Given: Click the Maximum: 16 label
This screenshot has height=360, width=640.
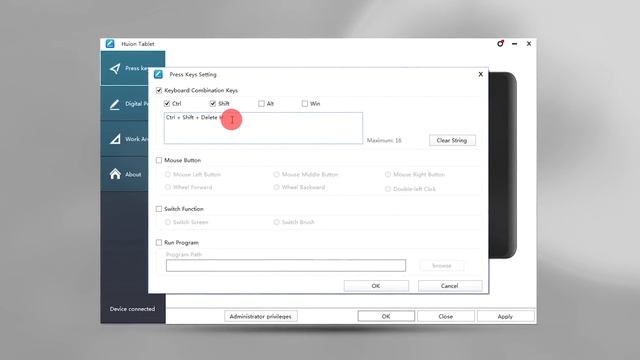Looking at the screenshot, I should click(384, 140).
